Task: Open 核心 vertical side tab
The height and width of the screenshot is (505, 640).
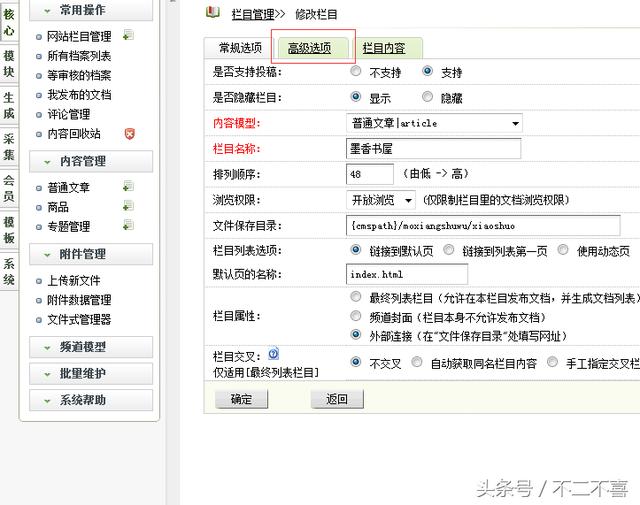Action: [9, 22]
